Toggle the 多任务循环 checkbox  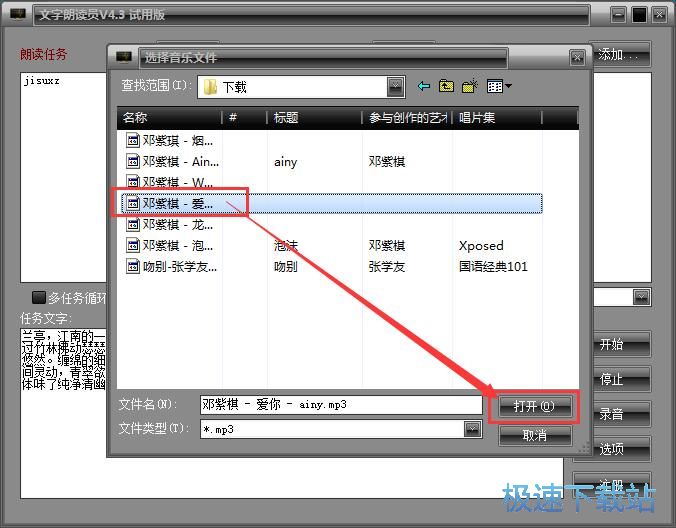39,297
